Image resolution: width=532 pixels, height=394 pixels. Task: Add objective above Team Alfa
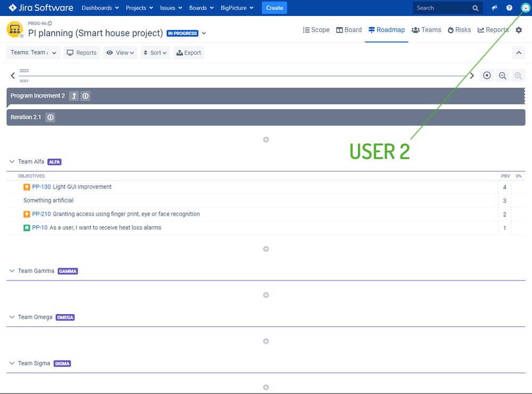266,140
